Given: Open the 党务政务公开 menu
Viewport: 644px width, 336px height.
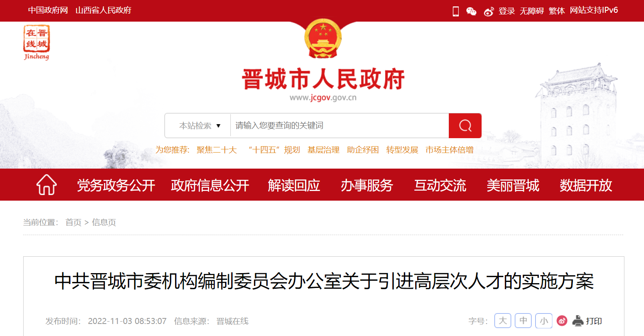Looking at the screenshot, I should click(116, 185).
